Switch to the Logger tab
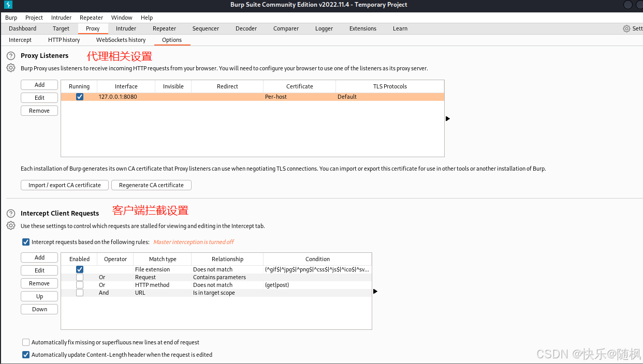The height and width of the screenshot is (364, 643). (324, 28)
